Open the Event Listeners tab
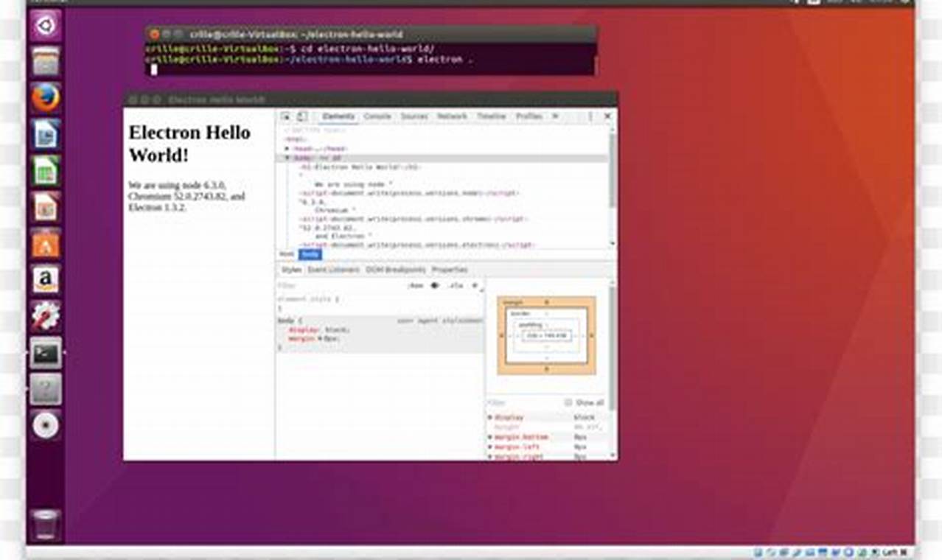 click(x=333, y=270)
